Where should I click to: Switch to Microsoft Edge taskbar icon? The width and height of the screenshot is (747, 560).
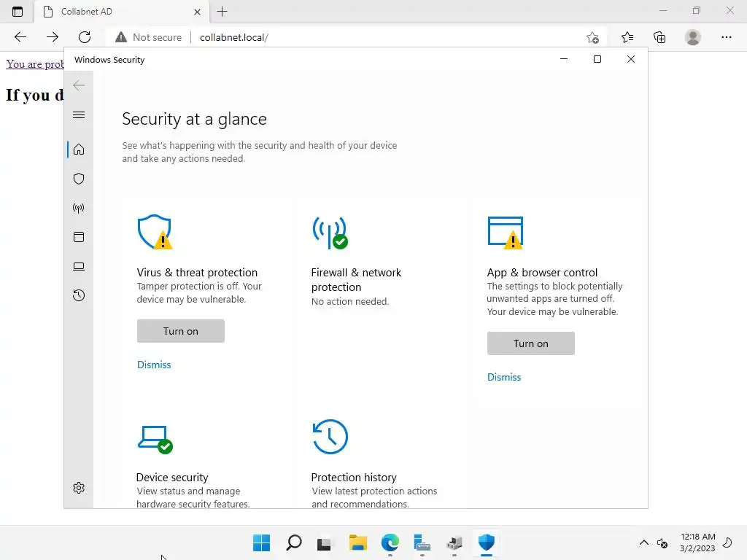[390, 542]
